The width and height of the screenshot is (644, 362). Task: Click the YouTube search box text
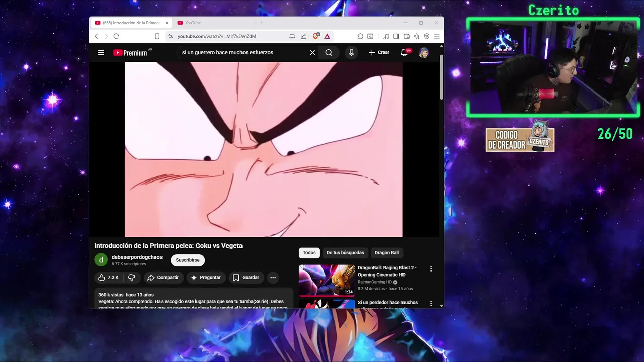click(227, 52)
